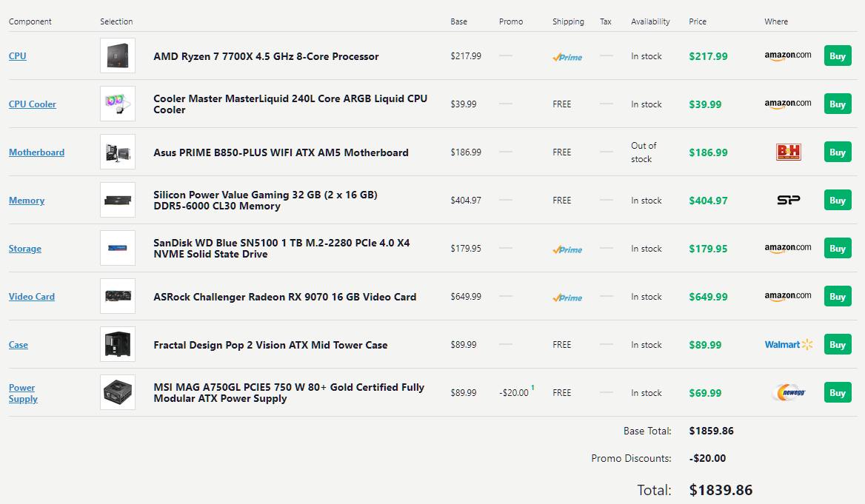Click the Asus PRIME B850-PLUS motherboard name

click(x=281, y=152)
